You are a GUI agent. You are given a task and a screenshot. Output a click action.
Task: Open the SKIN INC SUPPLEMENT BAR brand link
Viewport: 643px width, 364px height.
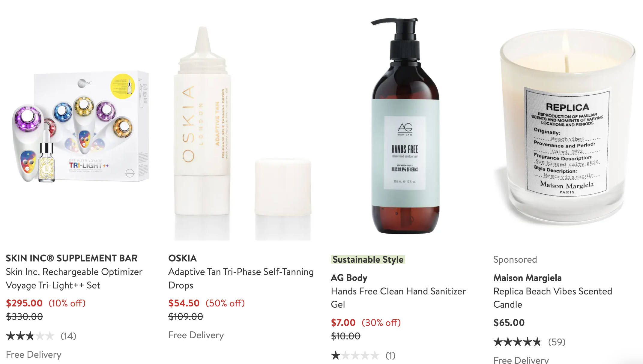pos(72,258)
